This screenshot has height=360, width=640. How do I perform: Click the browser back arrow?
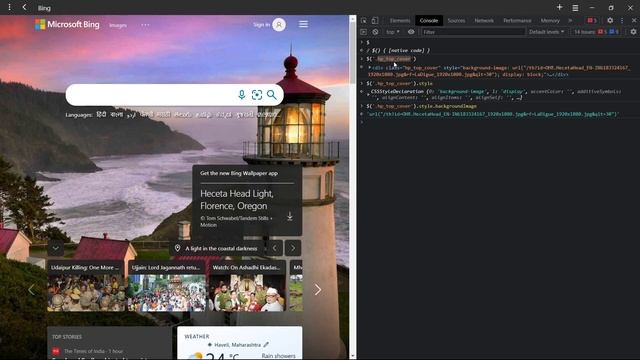[x=24, y=7]
